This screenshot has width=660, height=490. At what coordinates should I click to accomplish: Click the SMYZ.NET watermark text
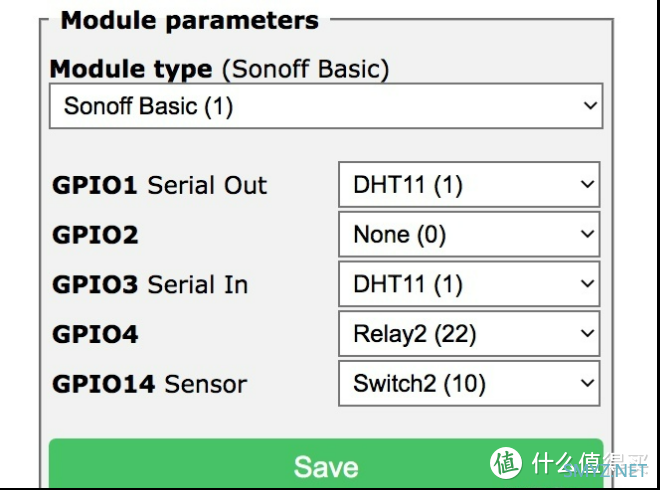click(605, 470)
